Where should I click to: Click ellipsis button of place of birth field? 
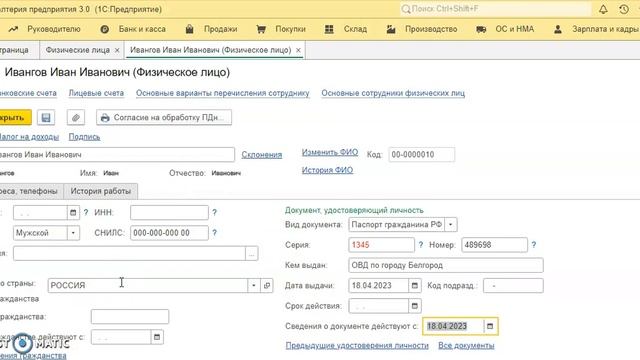[x=251, y=253]
